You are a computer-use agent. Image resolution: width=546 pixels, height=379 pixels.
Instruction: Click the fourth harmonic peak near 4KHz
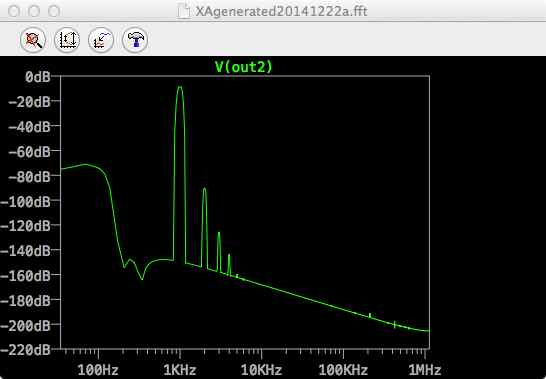click(229, 256)
